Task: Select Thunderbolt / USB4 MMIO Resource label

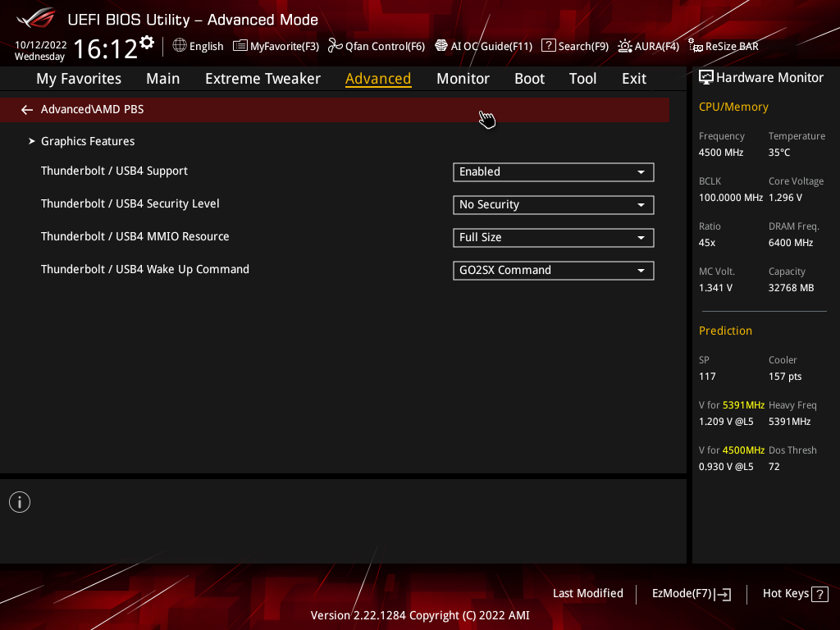Action: tap(135, 236)
